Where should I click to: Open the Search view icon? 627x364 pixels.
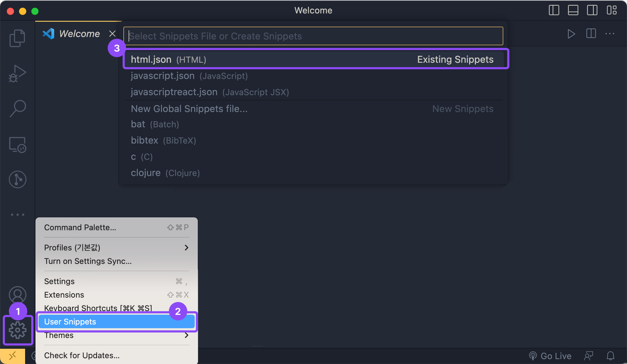click(x=18, y=108)
